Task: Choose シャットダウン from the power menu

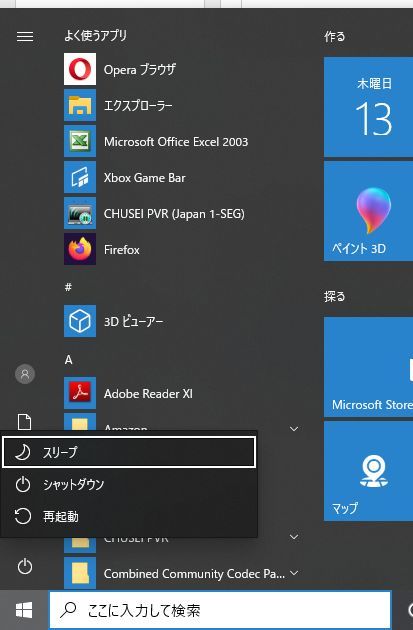Action: 129,485
